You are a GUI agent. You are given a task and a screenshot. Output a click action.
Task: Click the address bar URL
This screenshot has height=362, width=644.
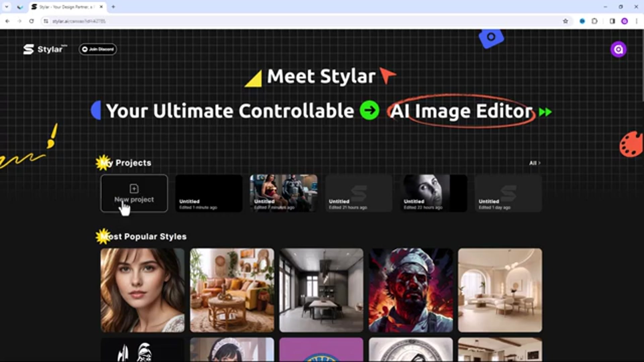click(x=79, y=21)
